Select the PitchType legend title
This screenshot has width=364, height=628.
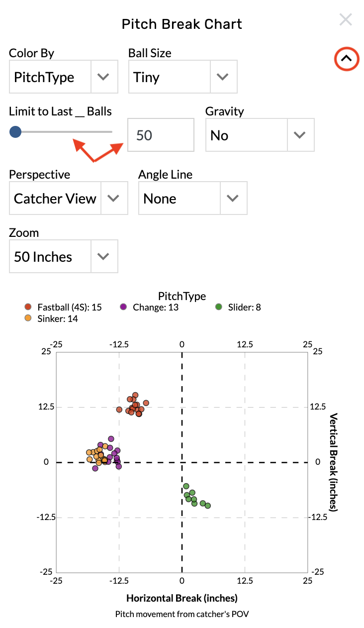tap(182, 296)
